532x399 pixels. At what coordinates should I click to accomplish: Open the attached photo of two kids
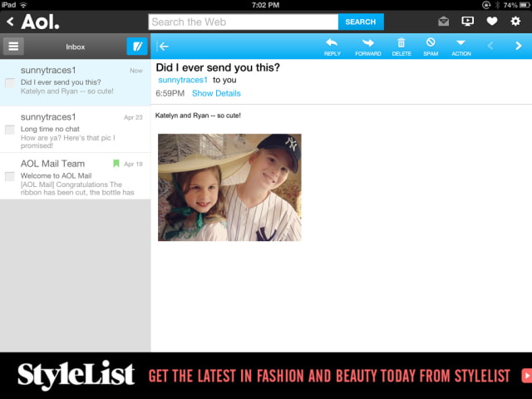[x=229, y=187]
